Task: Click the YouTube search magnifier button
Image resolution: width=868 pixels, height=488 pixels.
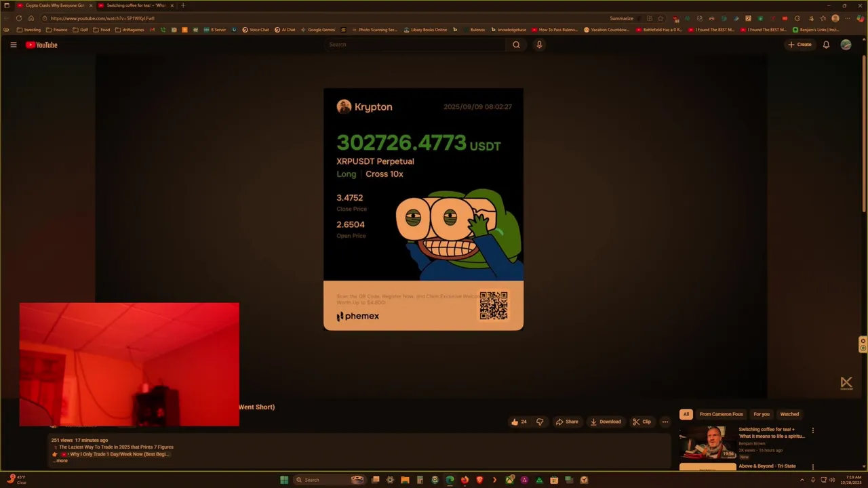Action: [x=516, y=45]
